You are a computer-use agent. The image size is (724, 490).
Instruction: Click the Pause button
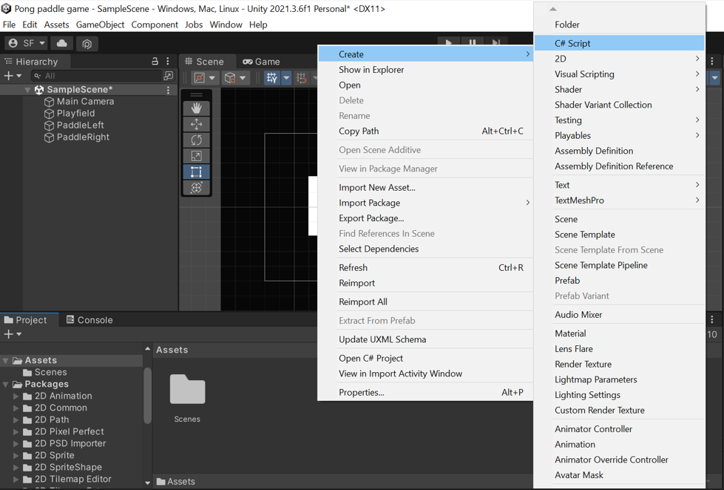click(x=472, y=43)
